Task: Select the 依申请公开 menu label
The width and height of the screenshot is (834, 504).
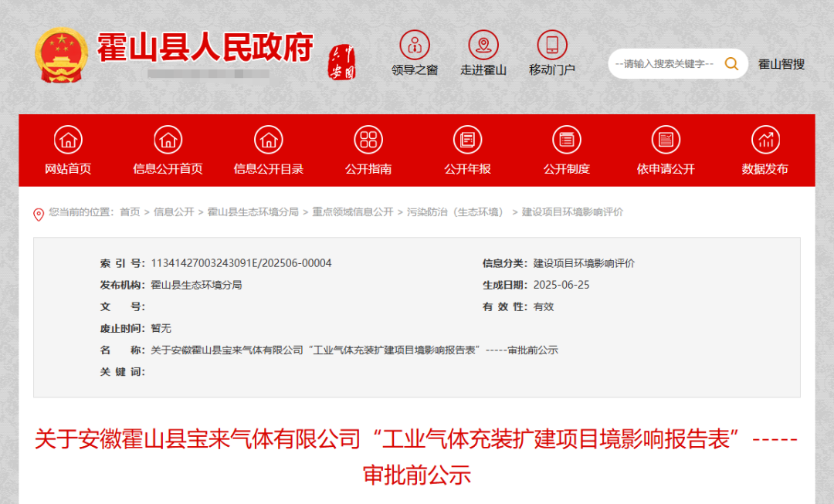Action: (x=666, y=169)
